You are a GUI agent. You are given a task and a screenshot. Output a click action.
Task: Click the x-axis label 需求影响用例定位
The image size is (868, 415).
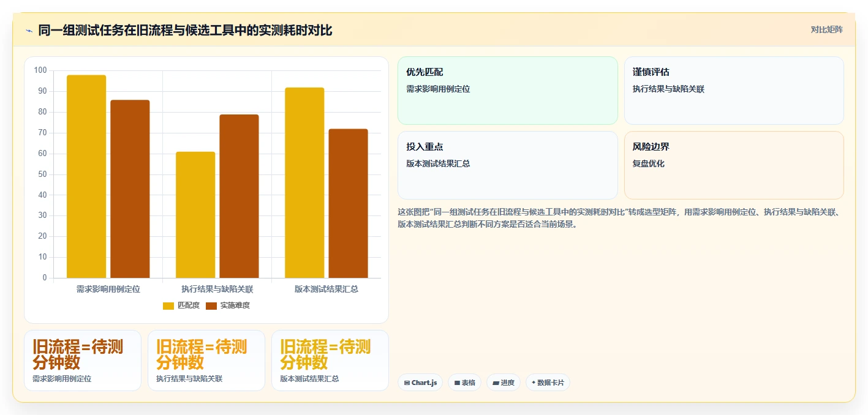click(x=108, y=289)
